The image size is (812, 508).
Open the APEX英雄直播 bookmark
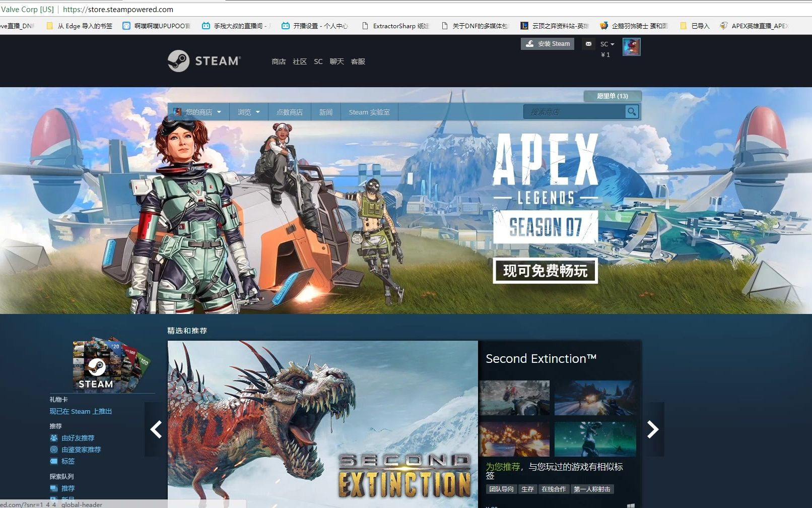754,26
